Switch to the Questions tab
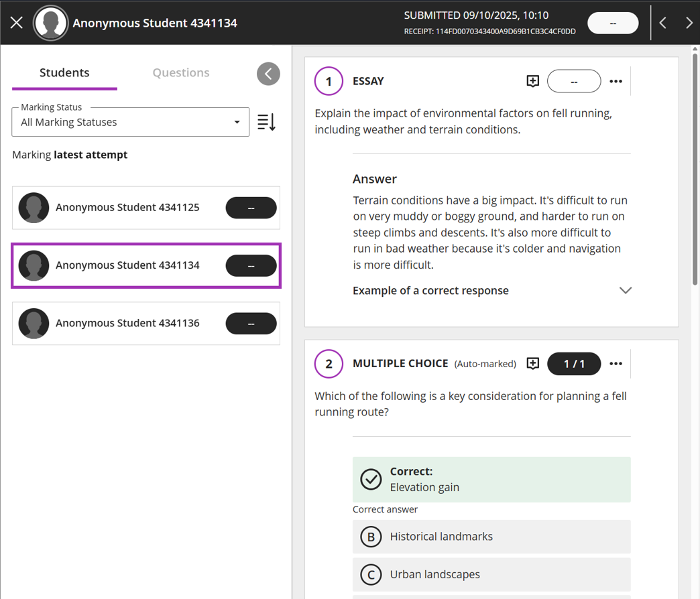This screenshot has height=599, width=700. (x=180, y=73)
